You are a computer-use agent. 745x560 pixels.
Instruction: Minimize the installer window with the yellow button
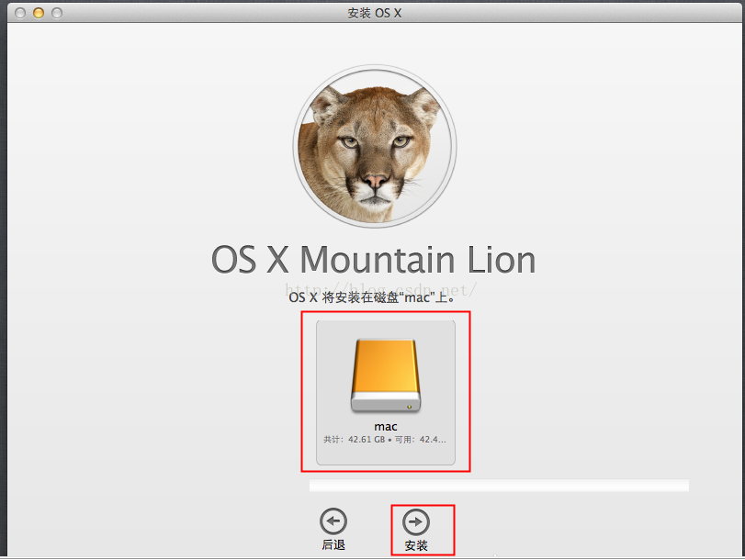(x=39, y=13)
